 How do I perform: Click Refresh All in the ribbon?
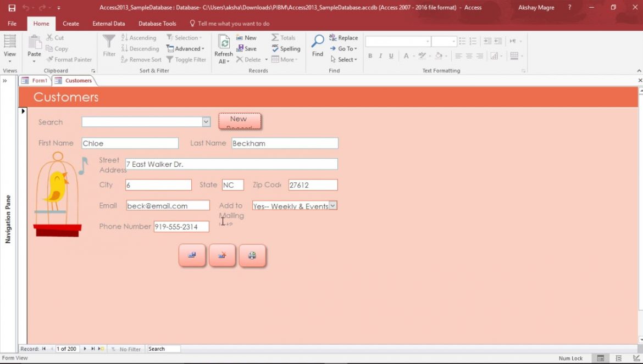click(x=224, y=48)
